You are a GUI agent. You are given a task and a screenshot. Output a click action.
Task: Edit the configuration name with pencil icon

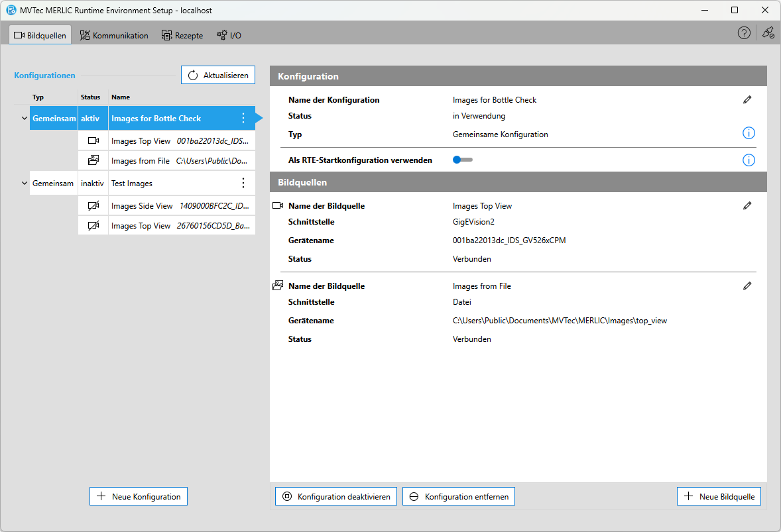tap(747, 100)
